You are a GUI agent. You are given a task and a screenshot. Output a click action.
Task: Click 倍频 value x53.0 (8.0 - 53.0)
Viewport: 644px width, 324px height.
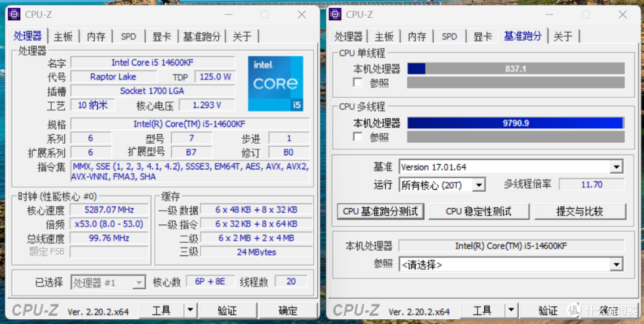pyautogui.click(x=109, y=224)
